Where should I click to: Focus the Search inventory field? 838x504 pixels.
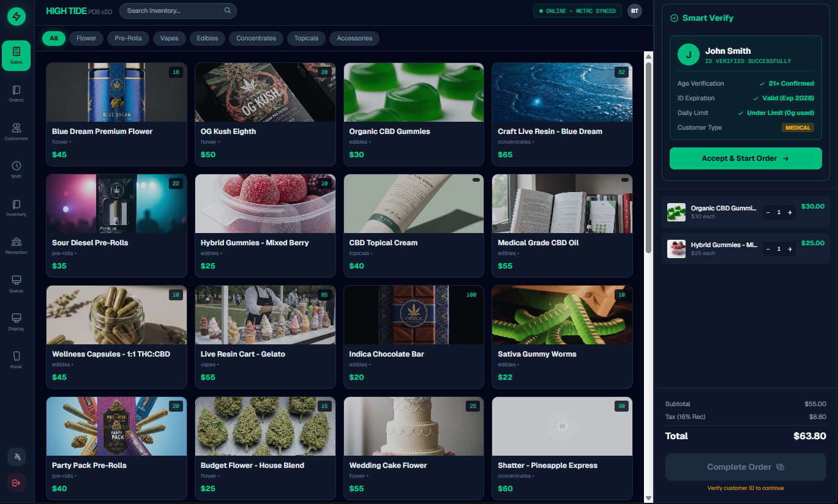[178, 10]
